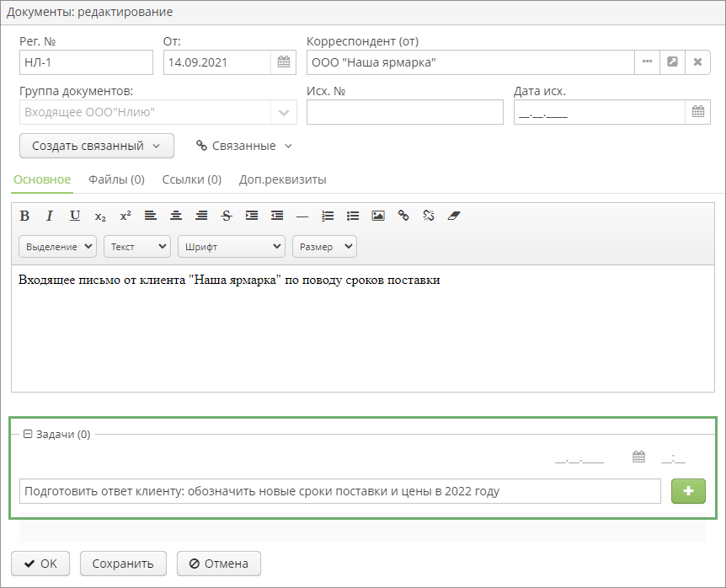Insert numbered list
This screenshot has height=588, width=726.
[x=328, y=216]
